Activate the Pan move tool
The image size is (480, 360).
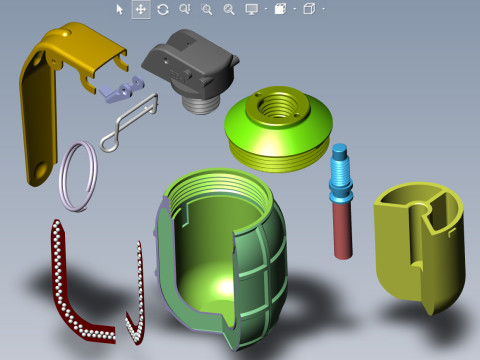[141, 9]
